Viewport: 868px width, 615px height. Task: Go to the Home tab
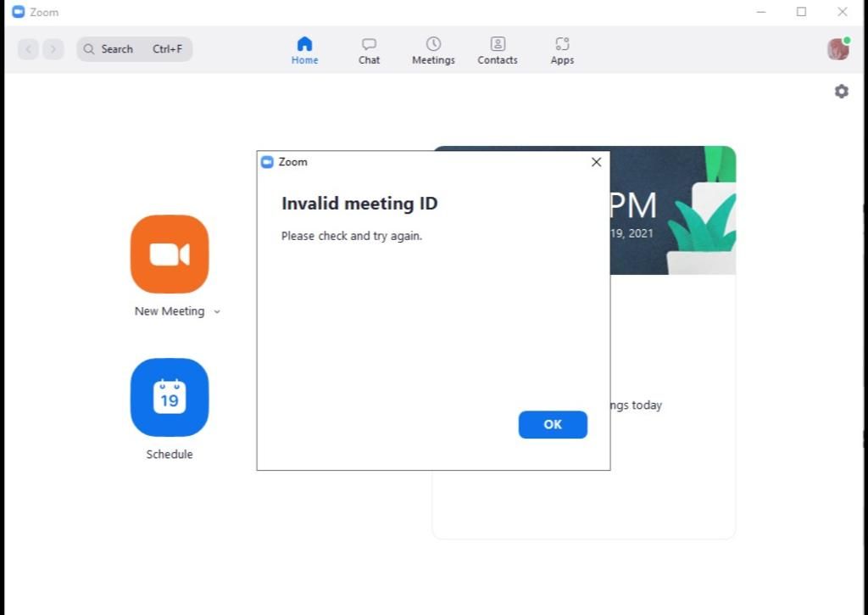[x=304, y=50]
